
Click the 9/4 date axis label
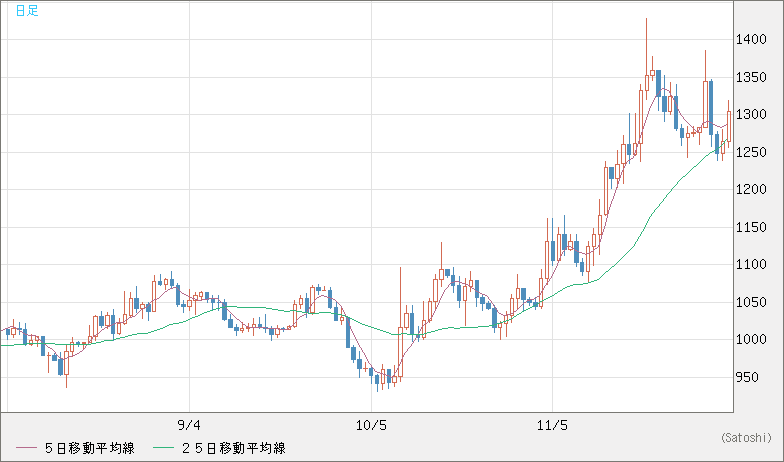pos(189,426)
